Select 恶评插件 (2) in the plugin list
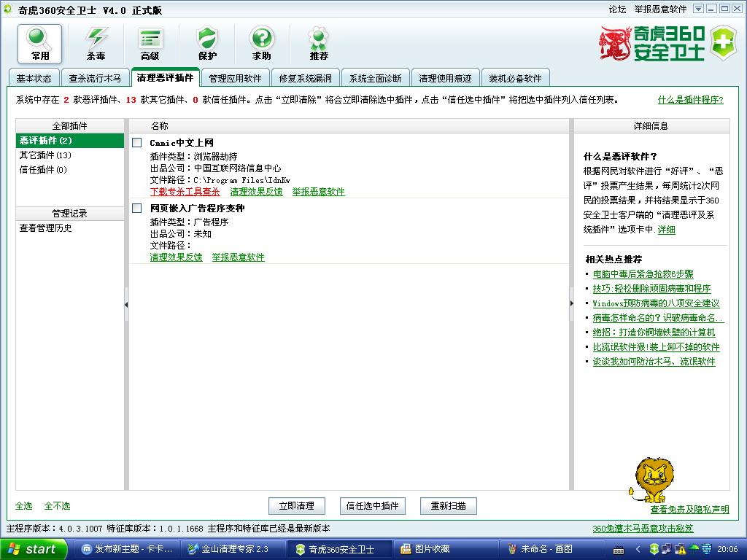 click(69, 141)
